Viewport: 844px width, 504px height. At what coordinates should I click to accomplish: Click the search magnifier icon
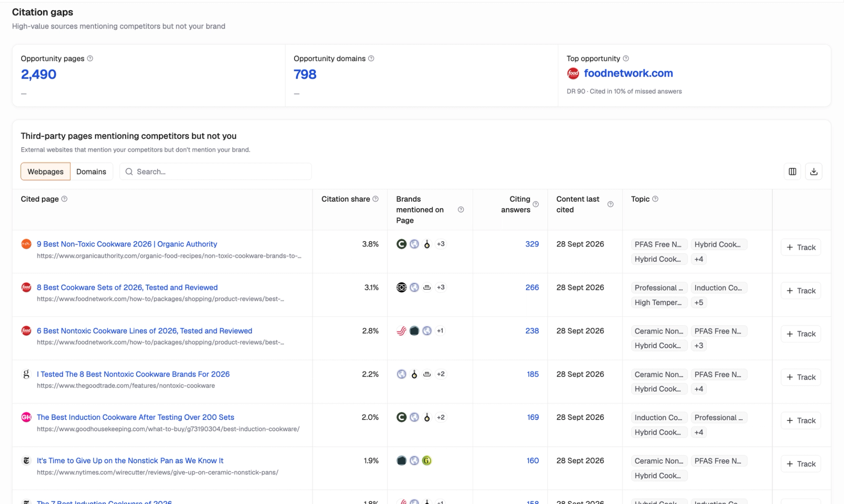coord(129,171)
